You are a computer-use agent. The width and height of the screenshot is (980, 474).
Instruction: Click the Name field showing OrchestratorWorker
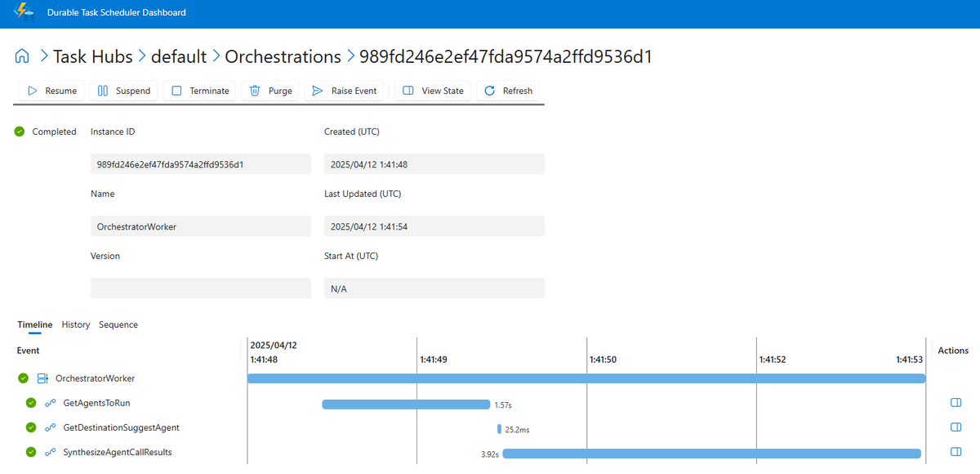(x=201, y=226)
